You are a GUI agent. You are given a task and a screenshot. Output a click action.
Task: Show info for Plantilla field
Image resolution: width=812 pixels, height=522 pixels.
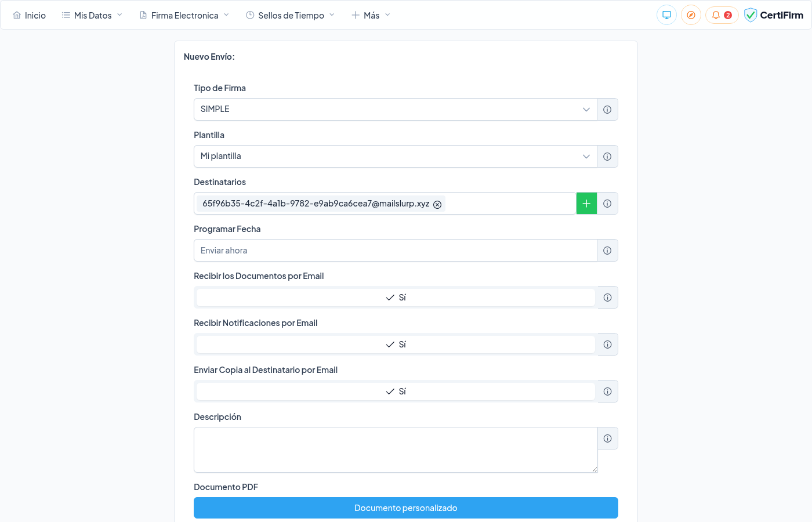point(607,157)
